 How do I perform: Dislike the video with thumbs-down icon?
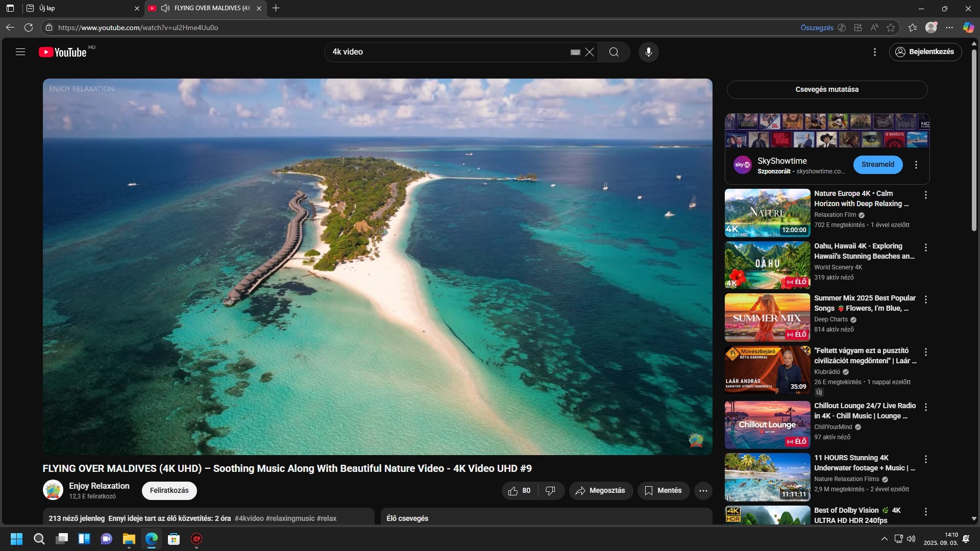tap(550, 491)
